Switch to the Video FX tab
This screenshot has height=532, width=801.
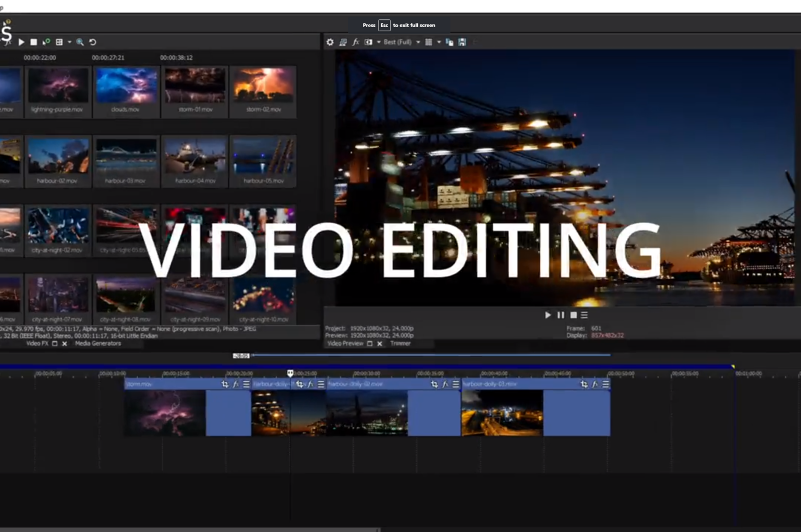tap(37, 344)
